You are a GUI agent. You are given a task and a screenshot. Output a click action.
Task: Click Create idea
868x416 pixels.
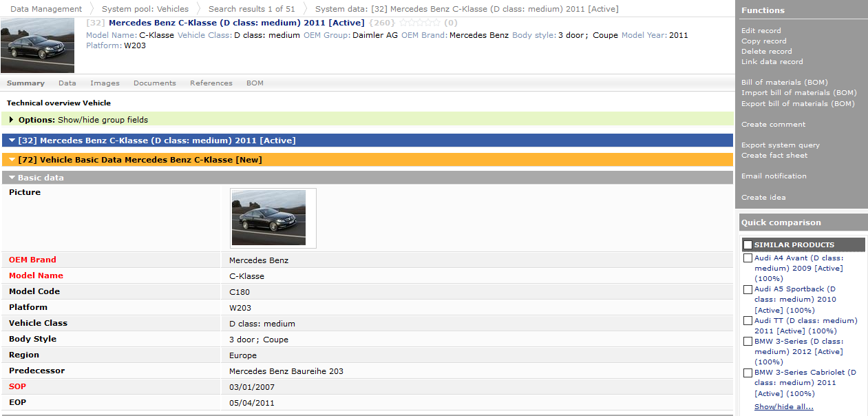(763, 198)
